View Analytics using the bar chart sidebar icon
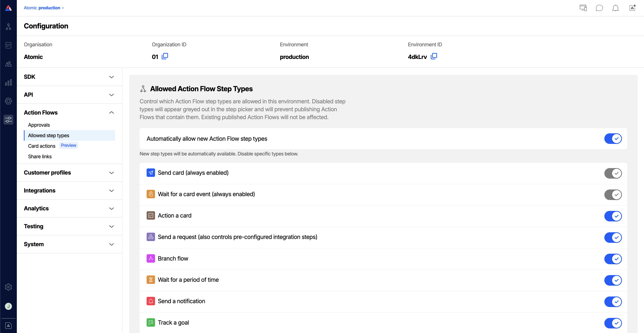 (8, 83)
